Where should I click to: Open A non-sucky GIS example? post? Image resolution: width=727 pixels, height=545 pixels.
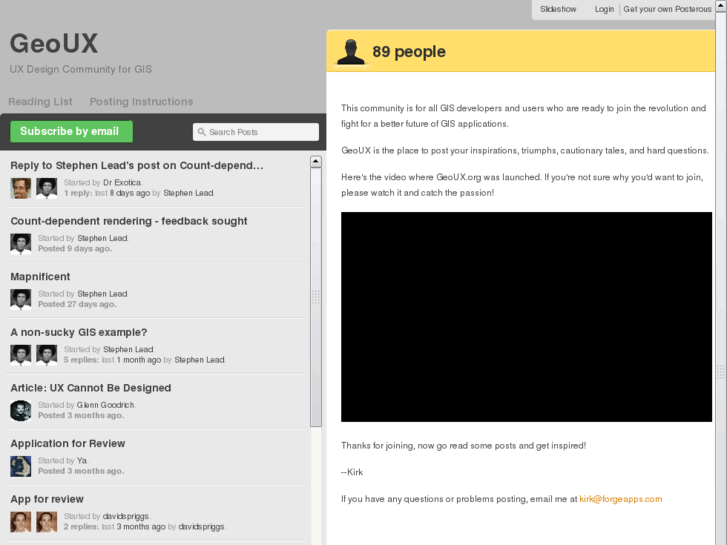click(x=79, y=333)
